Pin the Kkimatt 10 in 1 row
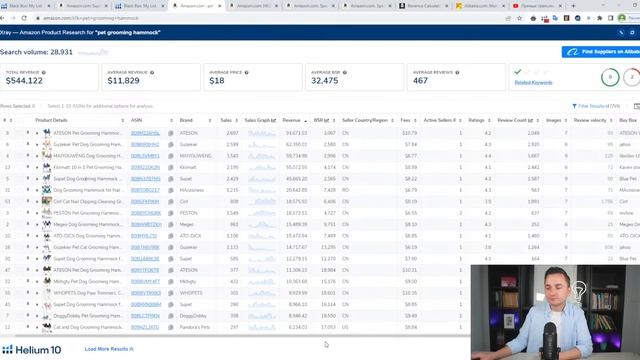This screenshot has height=360, width=640. 28,167
